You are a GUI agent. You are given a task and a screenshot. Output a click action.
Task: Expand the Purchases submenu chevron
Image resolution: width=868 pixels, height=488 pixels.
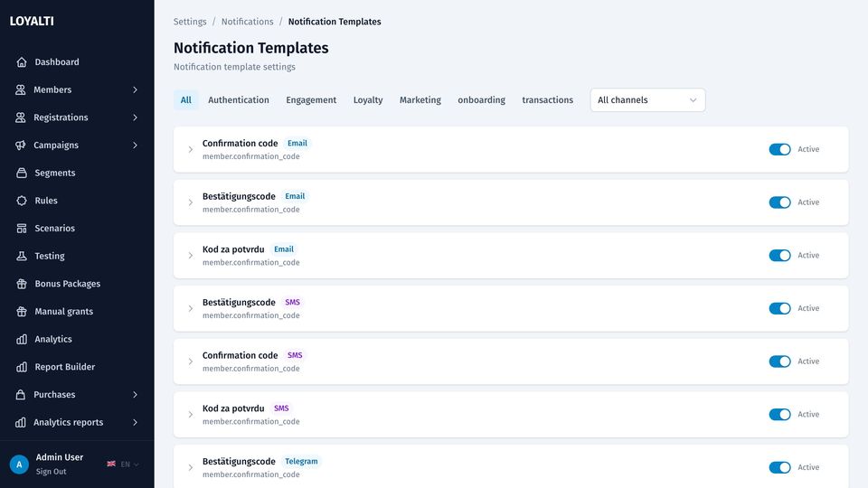click(x=135, y=394)
